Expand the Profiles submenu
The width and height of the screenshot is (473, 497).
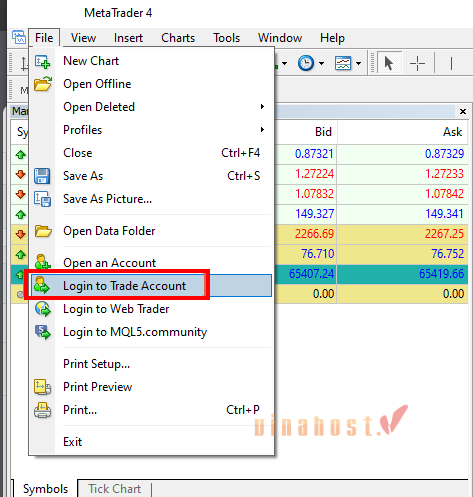pos(262,130)
